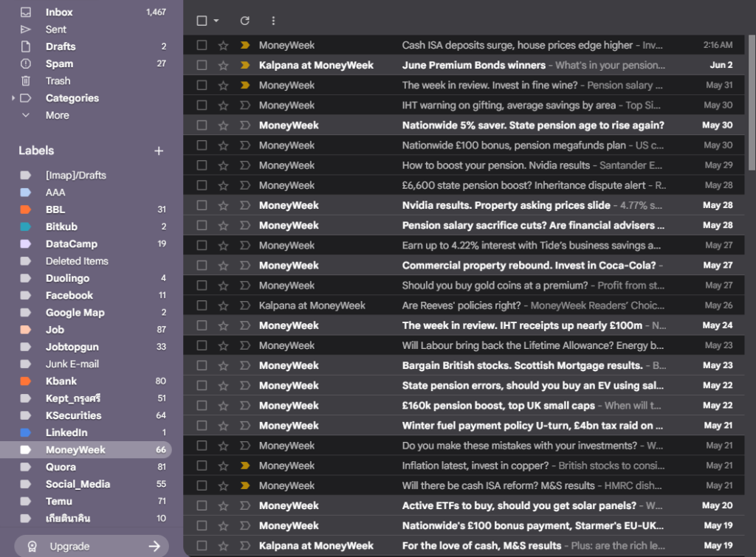
Task: Open the Trash folder
Action: [86, 81]
